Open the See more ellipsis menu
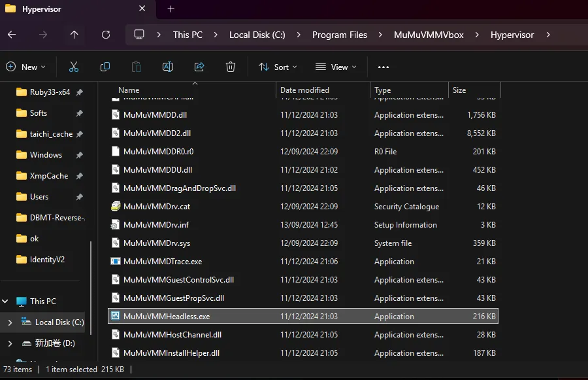Viewport: 588px width, 380px height. [384, 67]
